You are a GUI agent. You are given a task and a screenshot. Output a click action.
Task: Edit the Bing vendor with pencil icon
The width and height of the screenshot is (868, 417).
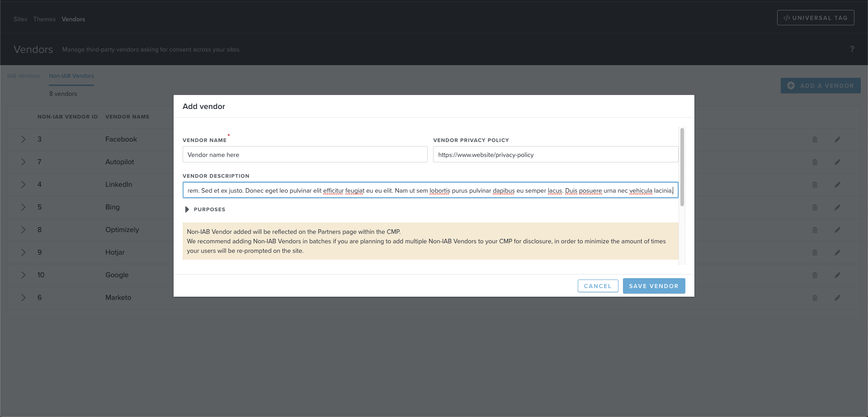coord(837,208)
